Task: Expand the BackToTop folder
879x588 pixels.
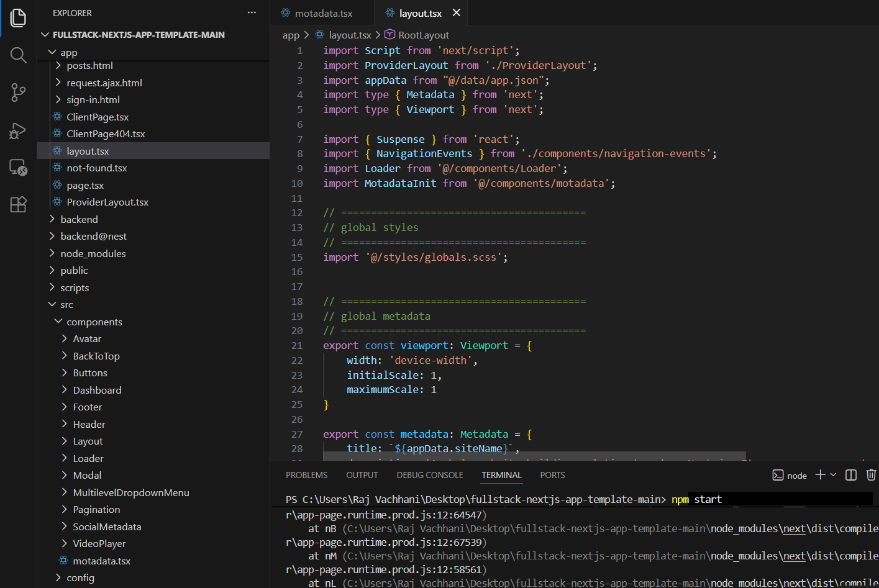Action: (x=65, y=356)
